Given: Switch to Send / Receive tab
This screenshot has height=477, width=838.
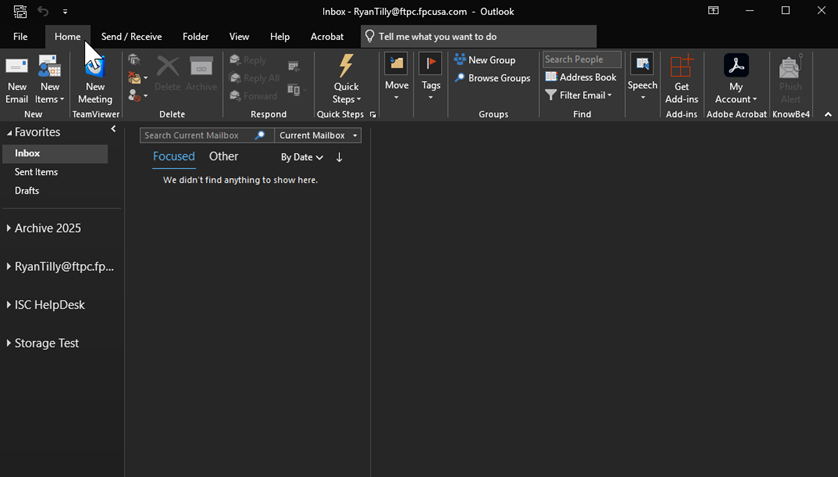Looking at the screenshot, I should [131, 36].
